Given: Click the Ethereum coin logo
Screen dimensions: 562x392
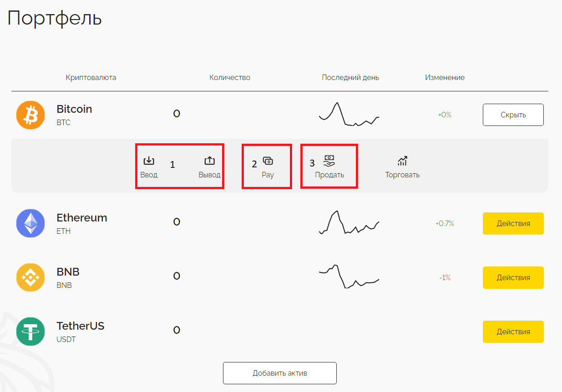Looking at the screenshot, I should click(30, 223).
